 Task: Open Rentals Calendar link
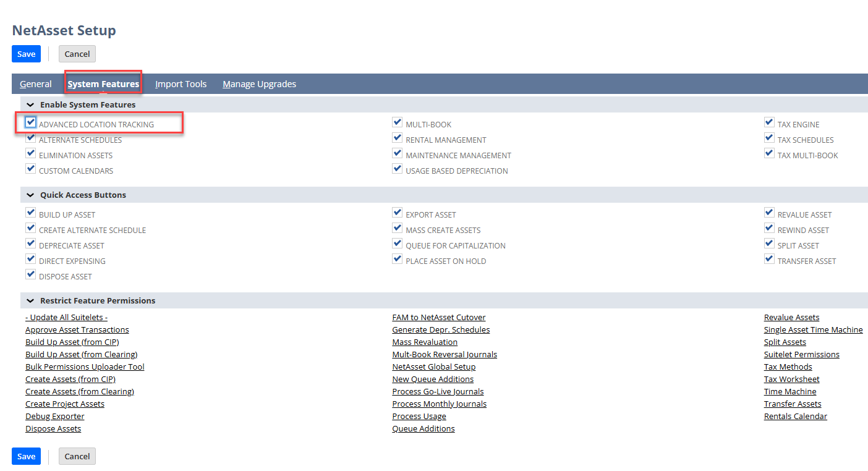click(795, 416)
